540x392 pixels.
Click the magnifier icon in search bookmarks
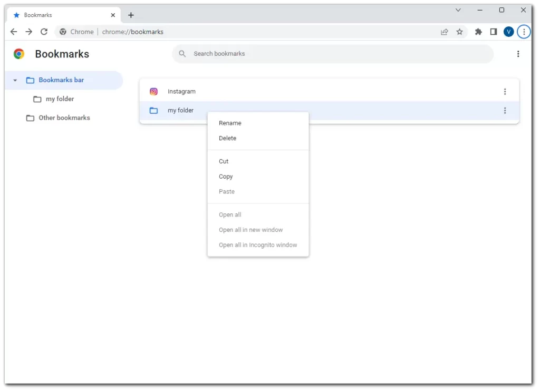pos(182,54)
